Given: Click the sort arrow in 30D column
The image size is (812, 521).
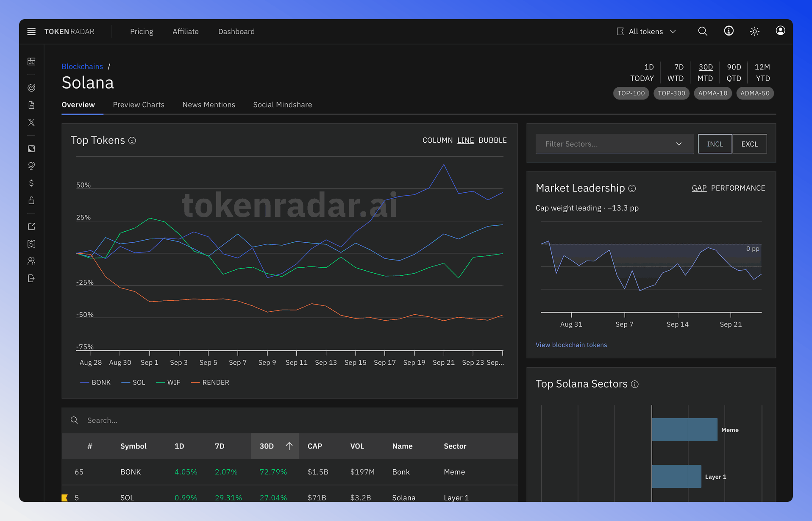Looking at the screenshot, I should click(289, 446).
